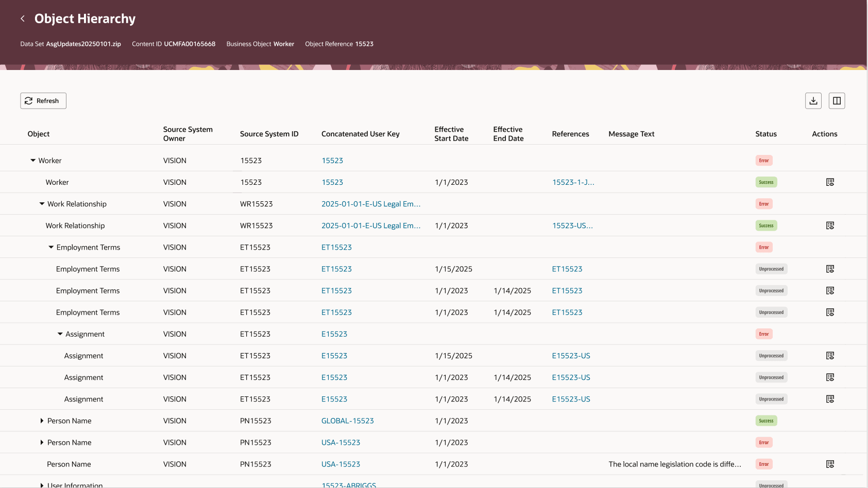Open the 15523 concatenated user key link
This screenshot has width=868, height=488.
(x=332, y=160)
